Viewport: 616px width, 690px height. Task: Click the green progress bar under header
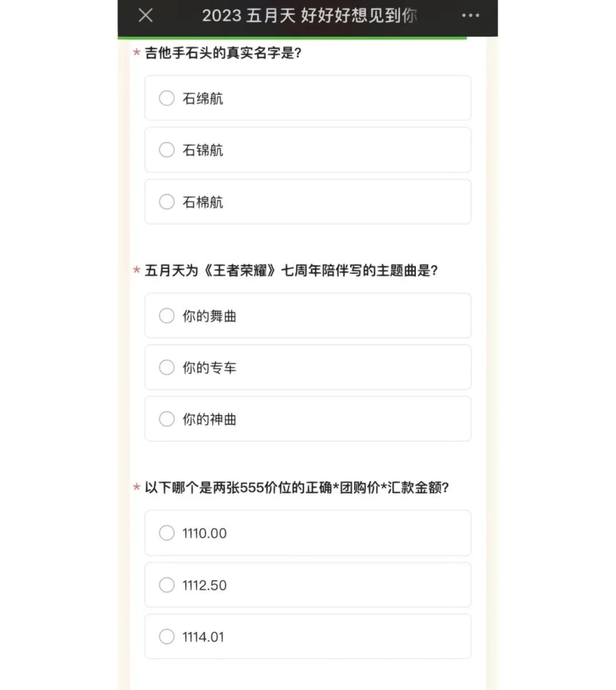tap(292, 38)
